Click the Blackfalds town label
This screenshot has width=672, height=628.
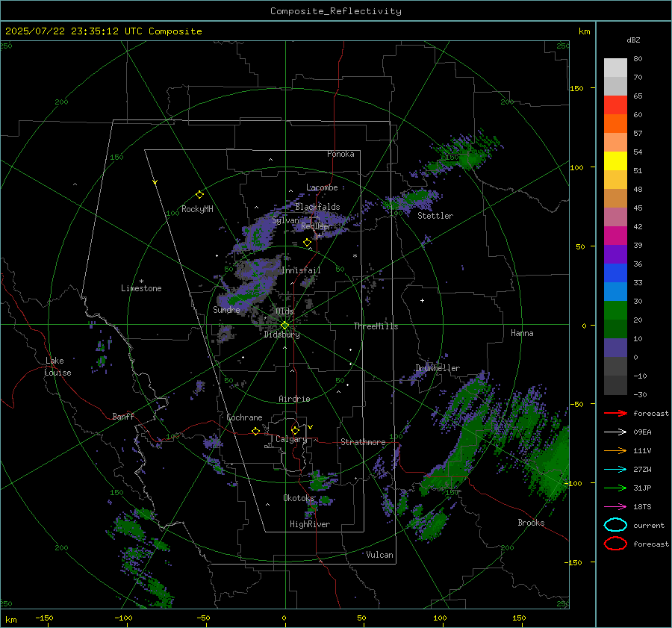pos(317,207)
